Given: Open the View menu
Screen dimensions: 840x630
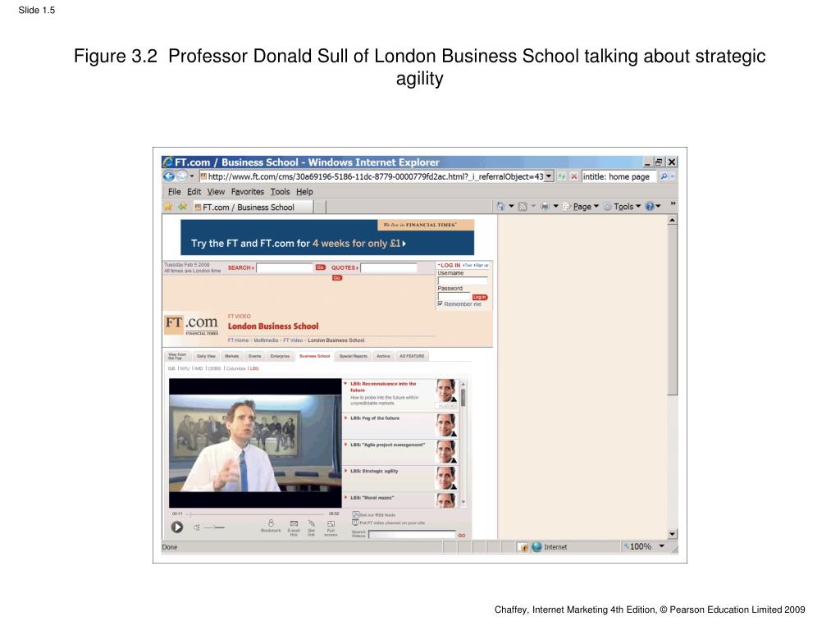Looking at the screenshot, I should [x=216, y=192].
